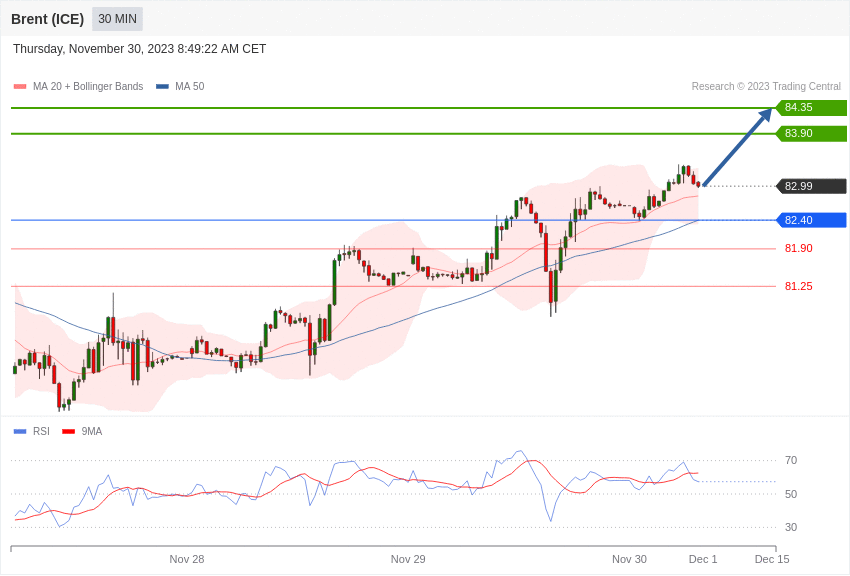Click the MA 50 blue legend swatch
The width and height of the screenshot is (850, 576).
[162, 87]
